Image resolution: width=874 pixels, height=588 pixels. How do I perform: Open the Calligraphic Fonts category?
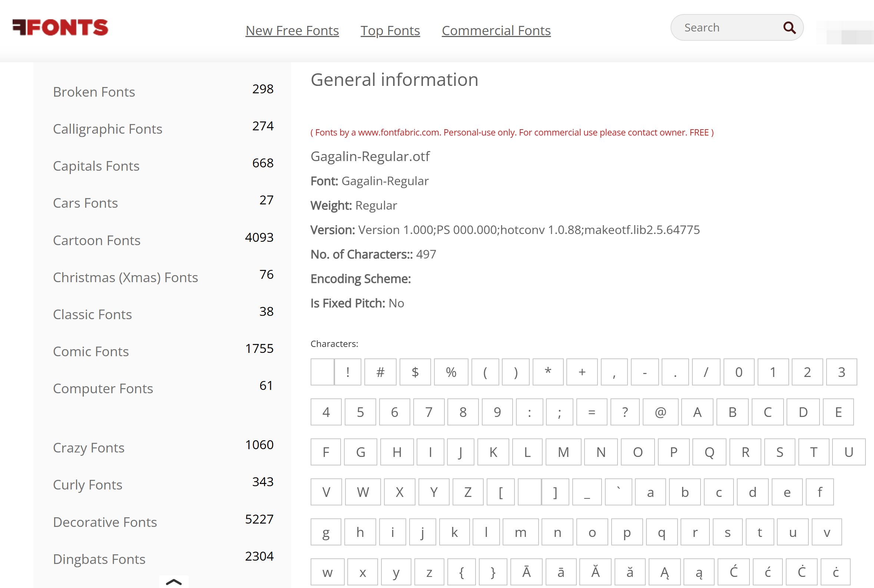(x=108, y=128)
